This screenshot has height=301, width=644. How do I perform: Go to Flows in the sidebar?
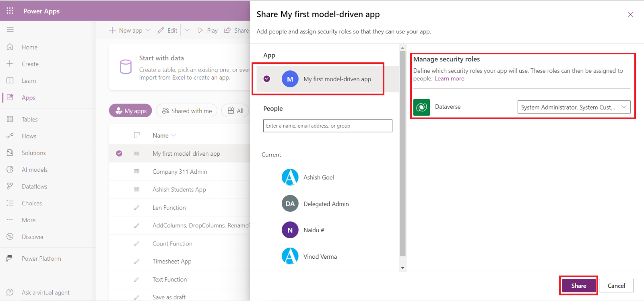click(x=29, y=136)
